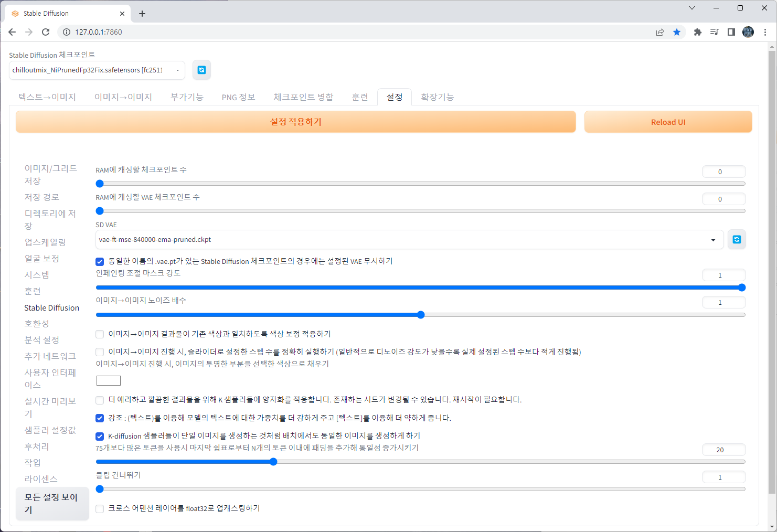Toggle ignore VAE for checkpoints with .vae.pt
Screen dimensions: 777x532
click(100, 261)
